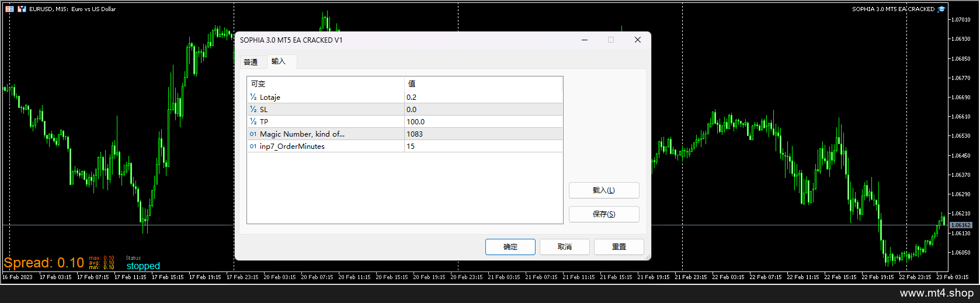Viewport: 980px width, 303px height.
Task: Close the SOPHIA 3.0 dialog
Action: click(638, 40)
